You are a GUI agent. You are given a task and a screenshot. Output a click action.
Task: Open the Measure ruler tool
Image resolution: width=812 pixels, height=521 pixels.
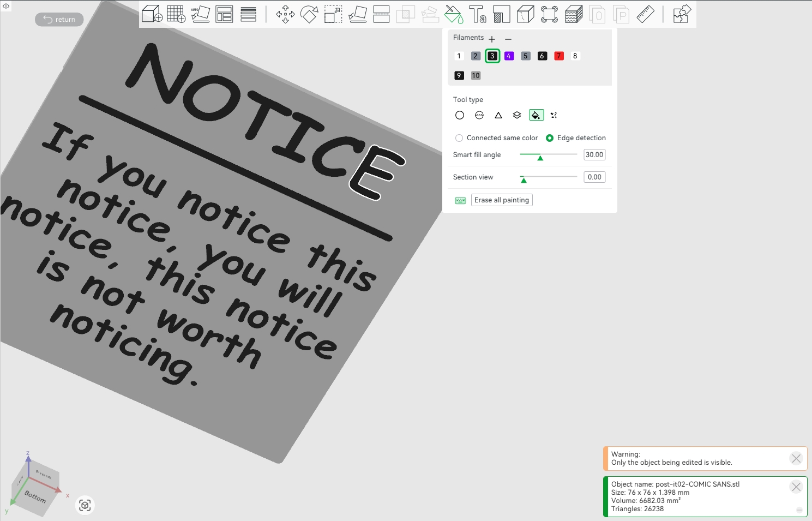coord(645,14)
